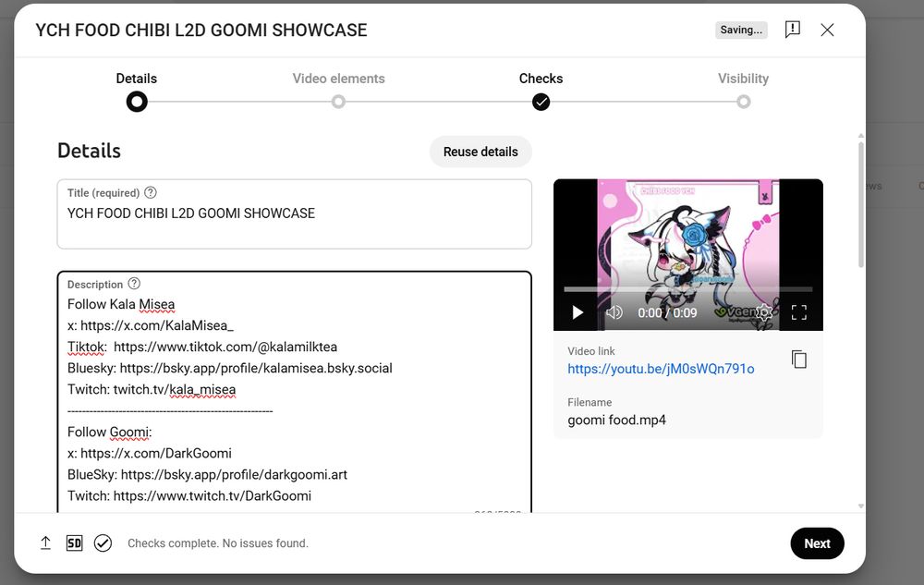This screenshot has height=585, width=924.
Task: Click the filename goomi food.mp4
Action: tap(616, 420)
